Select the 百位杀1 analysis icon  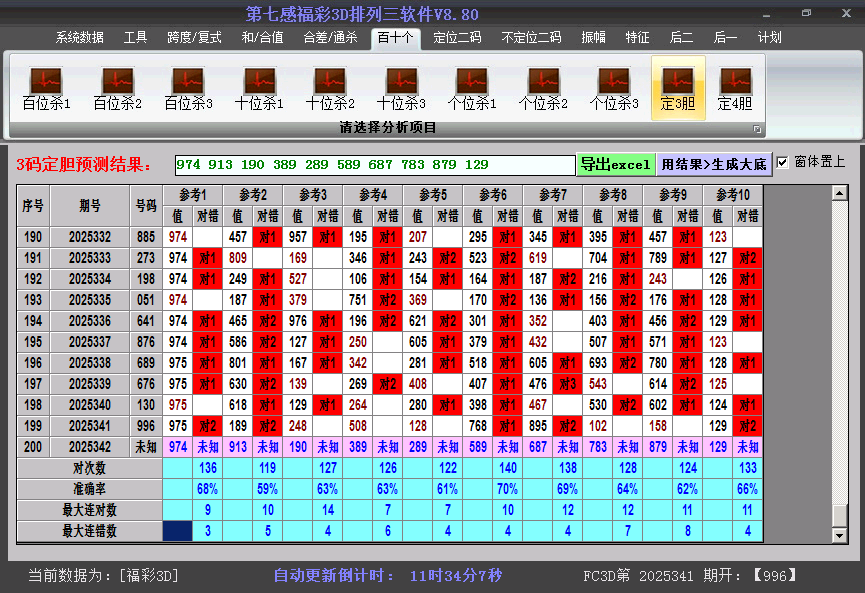click(46, 88)
